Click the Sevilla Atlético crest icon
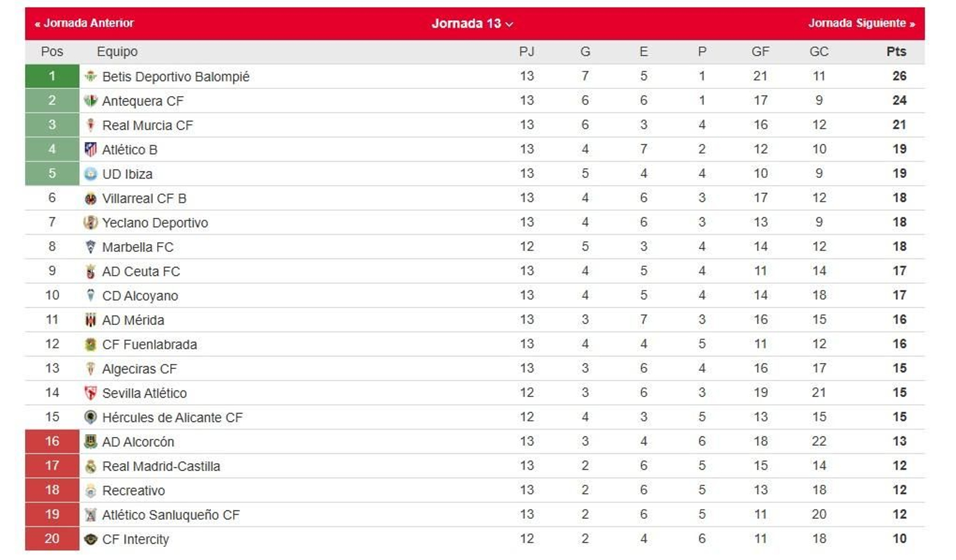The width and height of the screenshot is (956, 560). coord(90,393)
